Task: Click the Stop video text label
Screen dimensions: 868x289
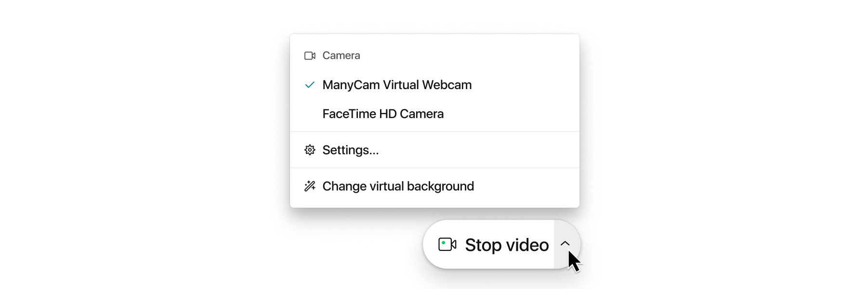Action: (507, 245)
